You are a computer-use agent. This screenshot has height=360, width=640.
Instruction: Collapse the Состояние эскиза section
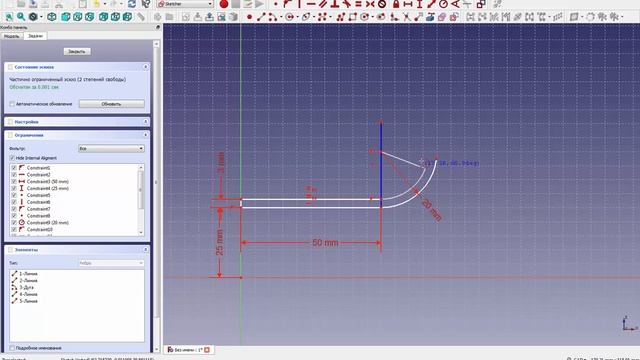pyautogui.click(x=146, y=67)
